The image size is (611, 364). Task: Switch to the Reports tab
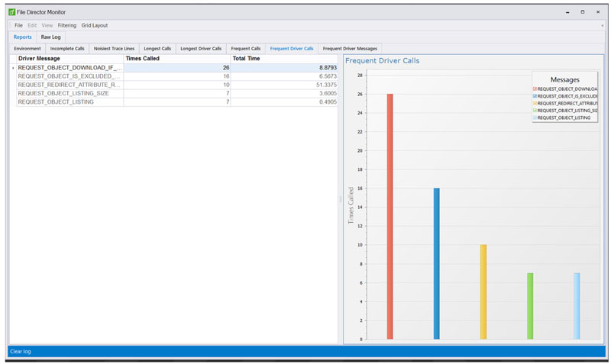[23, 37]
